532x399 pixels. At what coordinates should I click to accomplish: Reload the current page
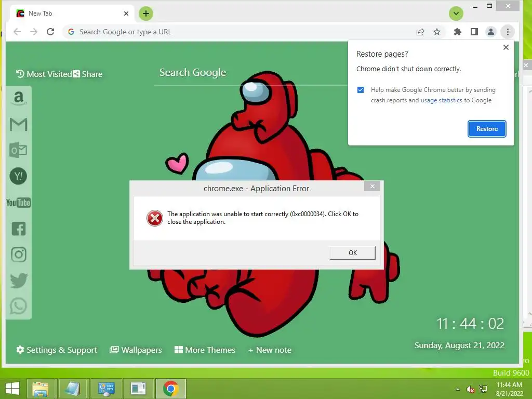point(50,32)
